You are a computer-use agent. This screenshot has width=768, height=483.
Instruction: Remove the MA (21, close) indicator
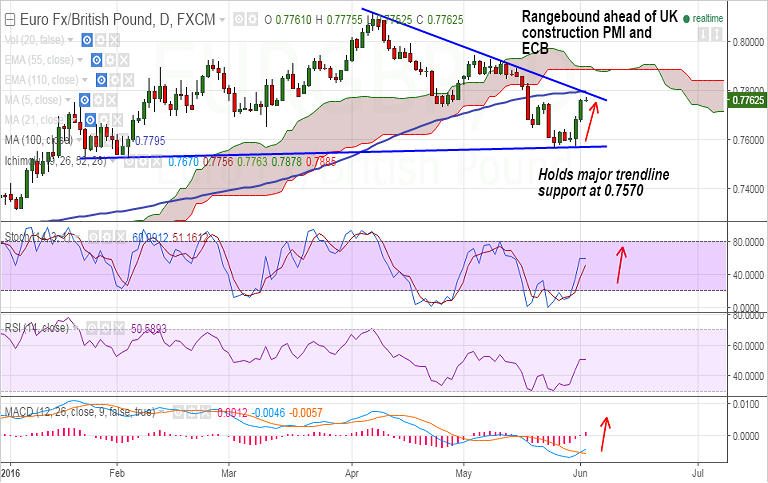pyautogui.click(x=117, y=120)
